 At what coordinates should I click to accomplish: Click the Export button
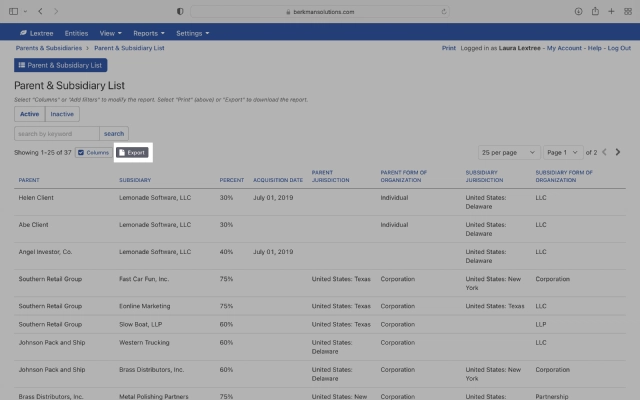pos(132,153)
